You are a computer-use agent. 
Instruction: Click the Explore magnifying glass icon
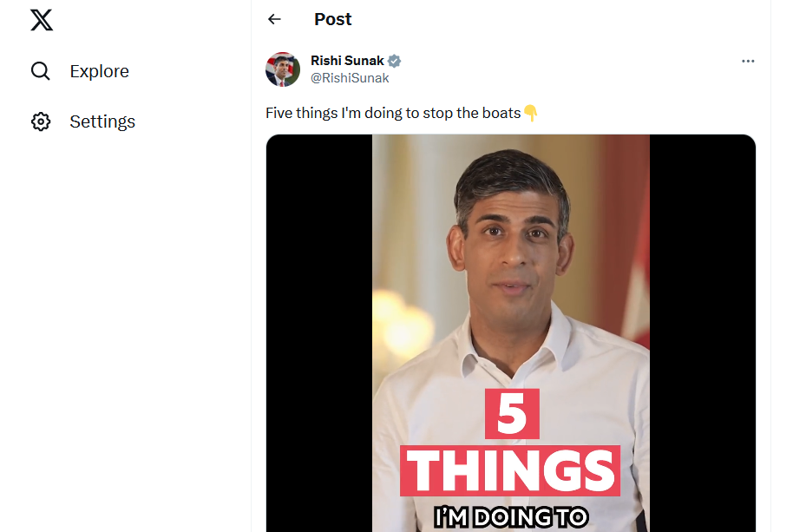click(x=41, y=71)
